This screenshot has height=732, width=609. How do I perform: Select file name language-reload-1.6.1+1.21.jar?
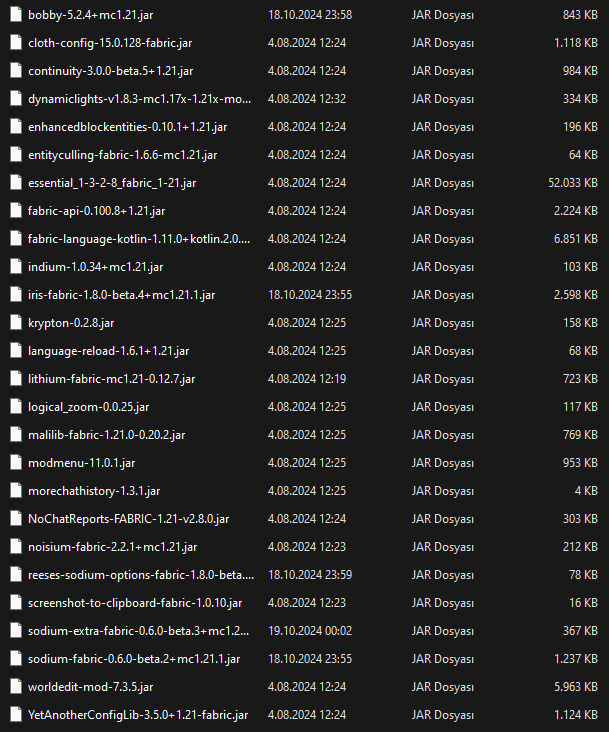(x=108, y=351)
